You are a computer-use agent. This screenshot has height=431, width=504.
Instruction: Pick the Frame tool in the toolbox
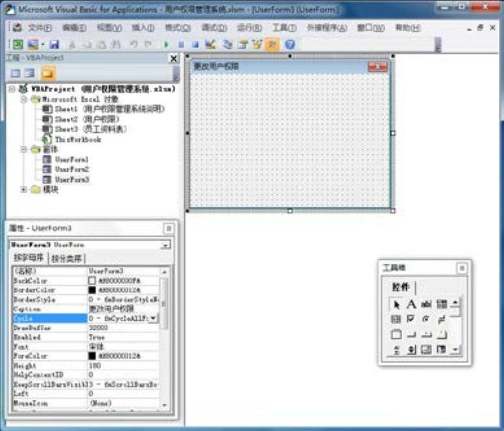click(x=396, y=334)
